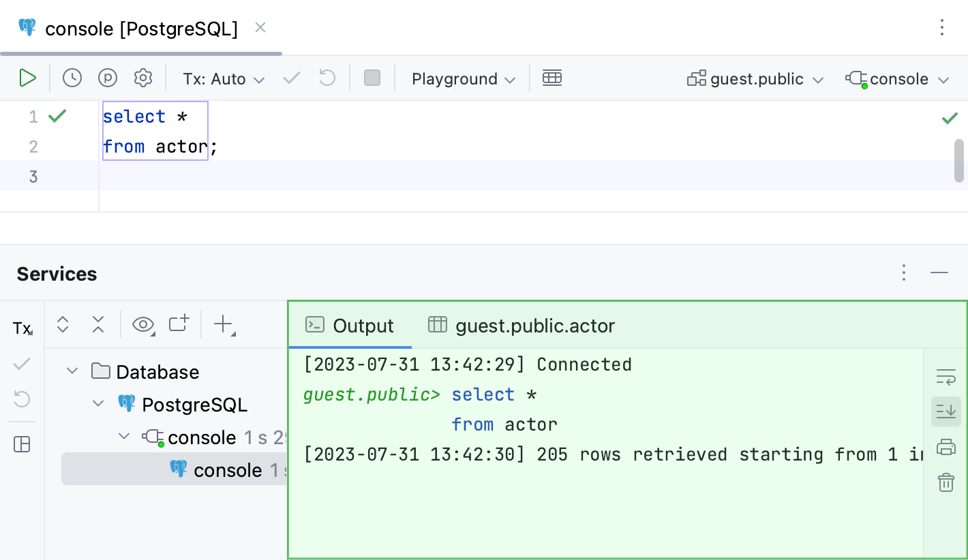Click the New Service plus icon
Viewport: 968px width, 560px height.
(224, 325)
